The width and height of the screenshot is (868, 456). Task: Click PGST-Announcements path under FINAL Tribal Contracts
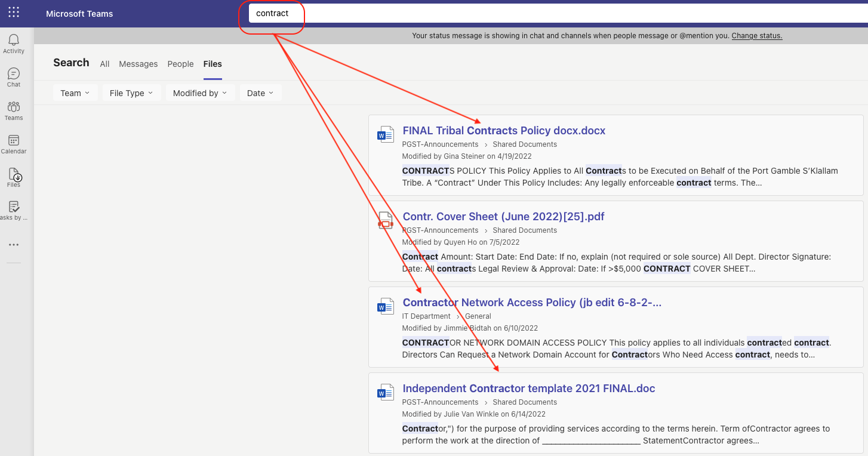(x=440, y=144)
